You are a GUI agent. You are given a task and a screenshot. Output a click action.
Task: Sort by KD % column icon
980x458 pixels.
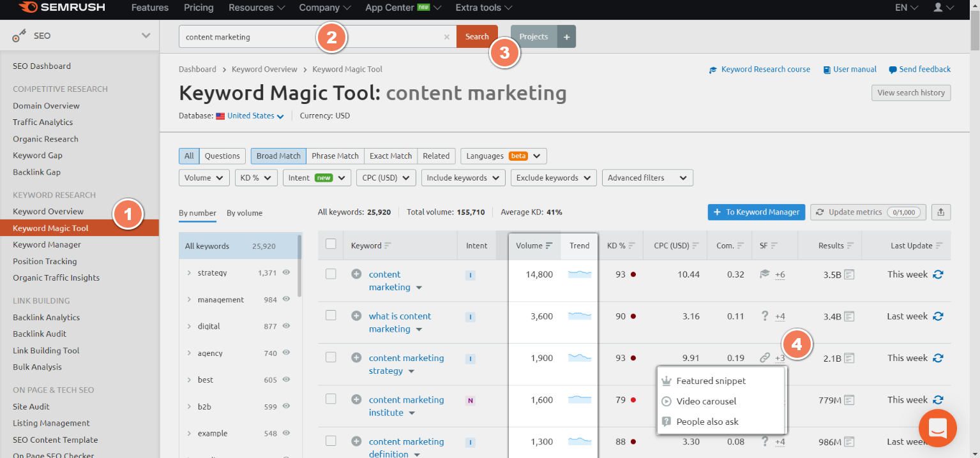tap(631, 246)
